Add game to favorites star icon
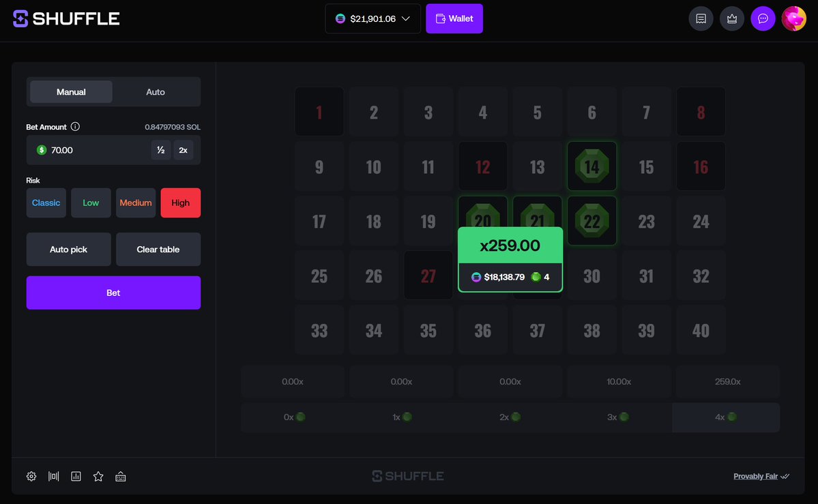 coord(98,476)
